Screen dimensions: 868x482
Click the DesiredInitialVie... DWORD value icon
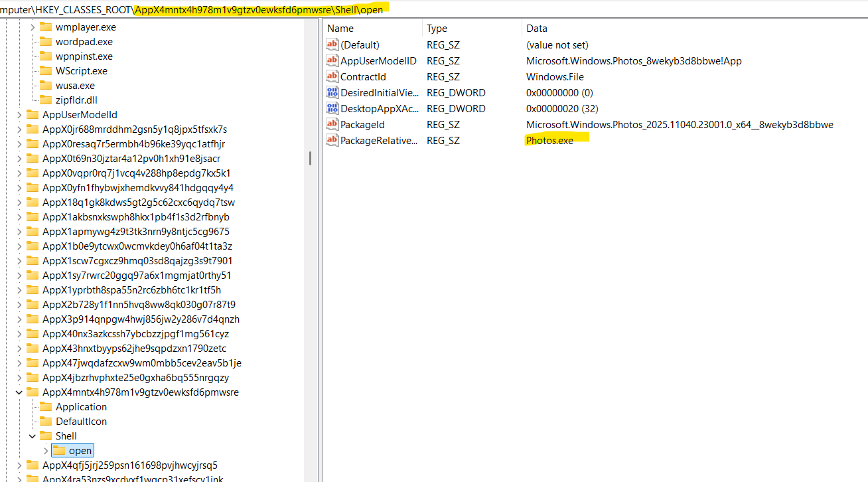tap(332, 92)
